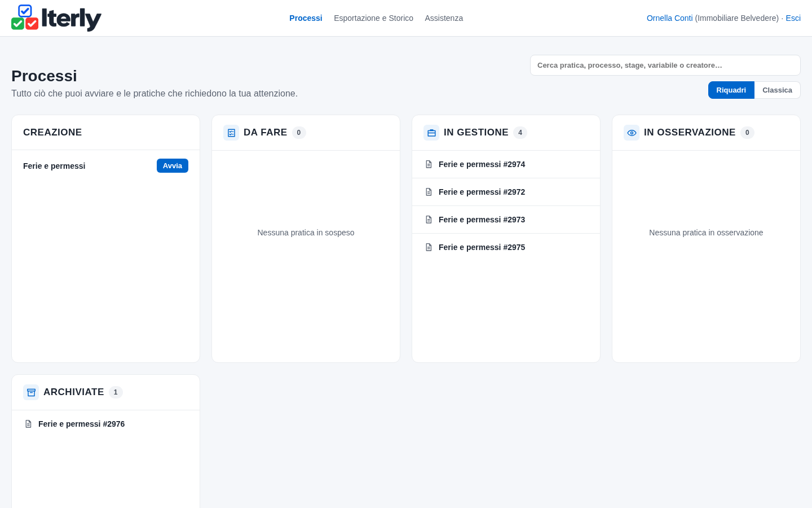
Task: Open Ferie e permessi #2975
Action: (506, 247)
